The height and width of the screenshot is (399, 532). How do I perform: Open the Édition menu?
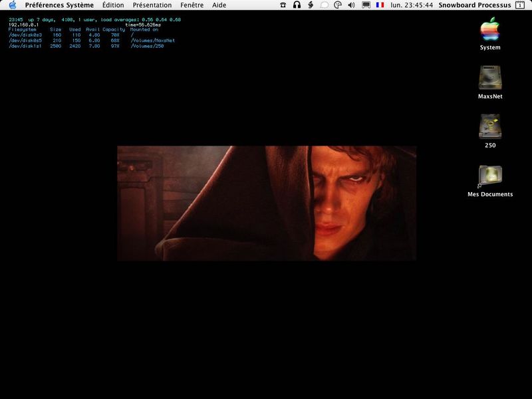tap(113, 5)
